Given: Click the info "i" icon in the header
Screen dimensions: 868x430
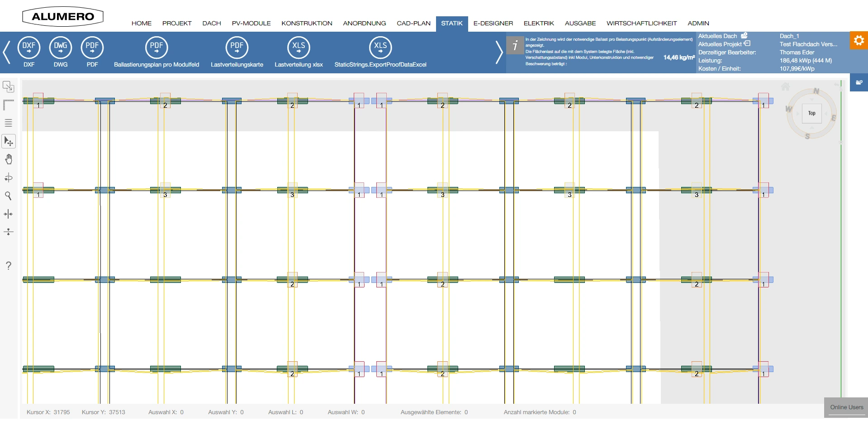Looking at the screenshot, I should pyautogui.click(x=515, y=45).
